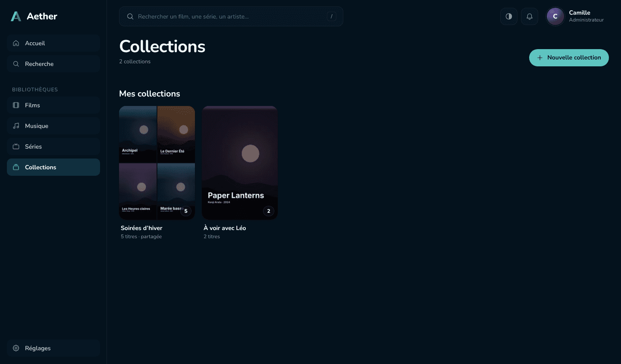Click the Soirées d'hiver title

point(141,228)
